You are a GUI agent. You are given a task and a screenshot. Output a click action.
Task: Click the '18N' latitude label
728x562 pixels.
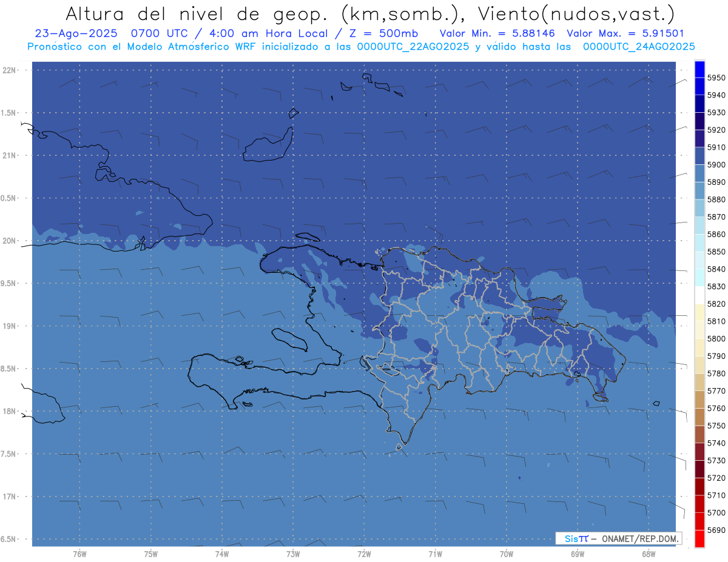[x=9, y=411]
